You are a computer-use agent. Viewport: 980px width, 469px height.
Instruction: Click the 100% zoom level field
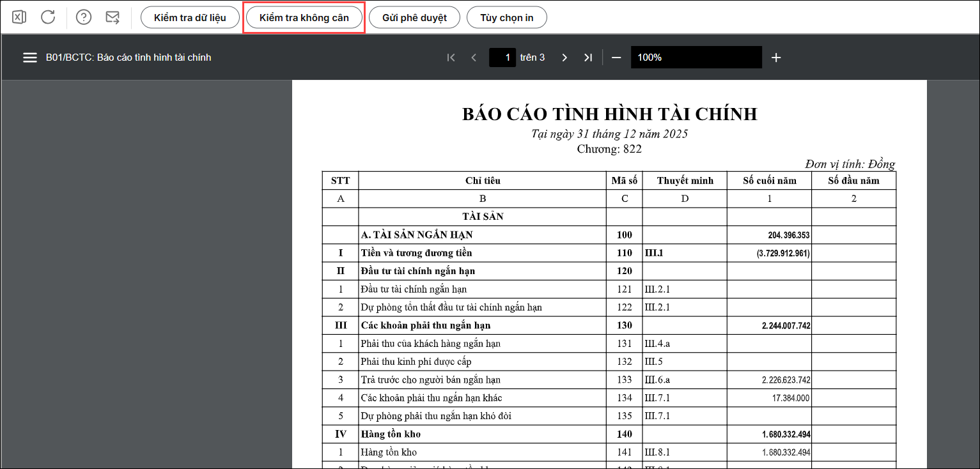[696, 58]
